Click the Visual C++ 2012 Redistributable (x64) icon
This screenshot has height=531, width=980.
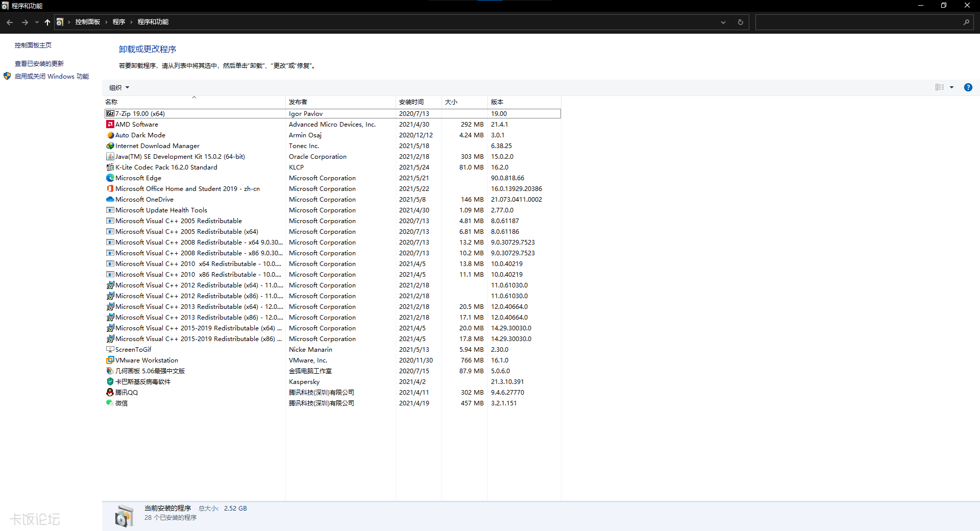pos(110,285)
